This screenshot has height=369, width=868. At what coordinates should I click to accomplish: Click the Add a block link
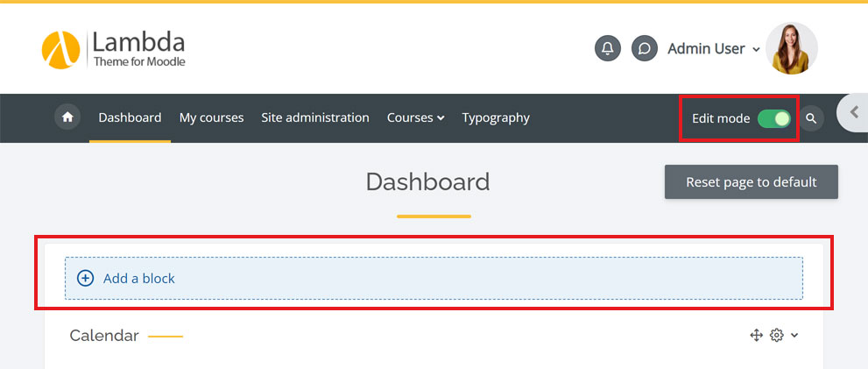(x=138, y=279)
